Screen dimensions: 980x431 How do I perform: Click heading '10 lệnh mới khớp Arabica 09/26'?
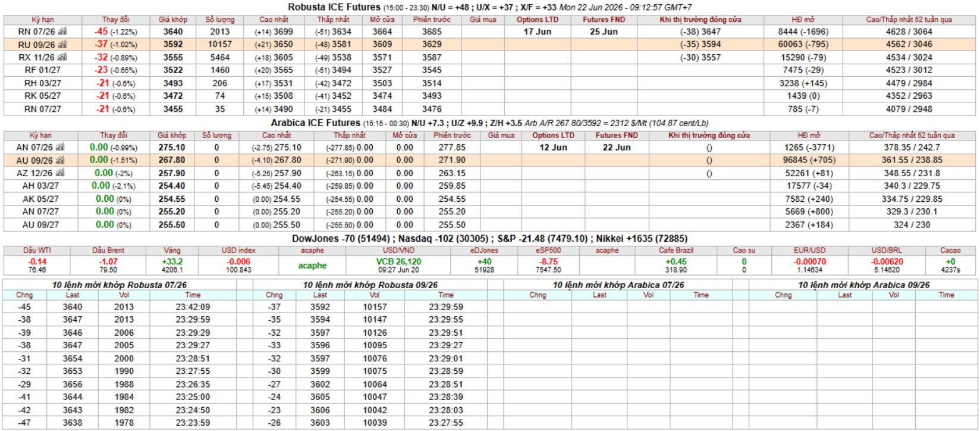(x=864, y=285)
